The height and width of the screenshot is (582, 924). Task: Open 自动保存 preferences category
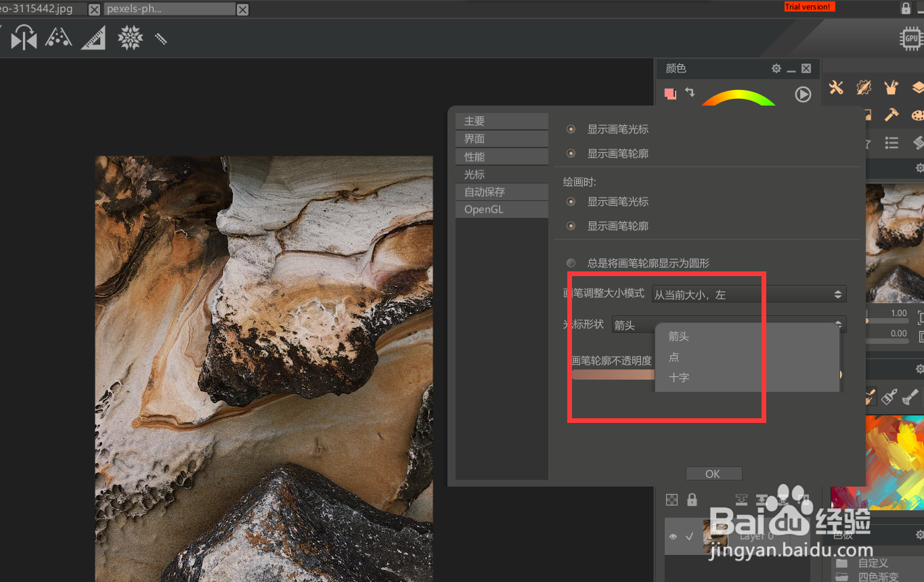click(x=502, y=192)
